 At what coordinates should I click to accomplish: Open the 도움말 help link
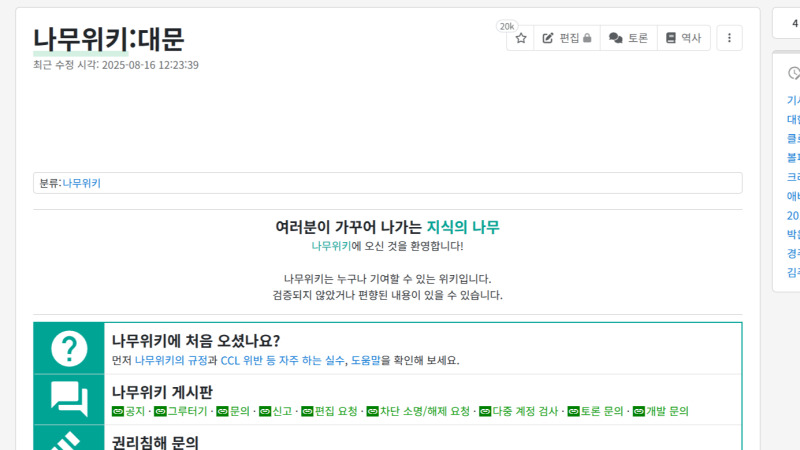pyautogui.click(x=366, y=360)
